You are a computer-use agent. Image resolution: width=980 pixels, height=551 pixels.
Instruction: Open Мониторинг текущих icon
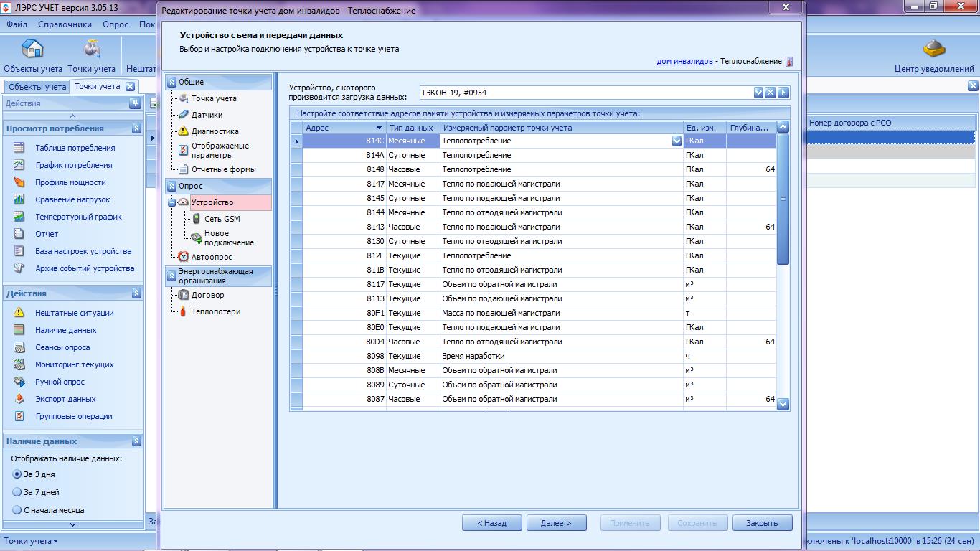pos(20,364)
